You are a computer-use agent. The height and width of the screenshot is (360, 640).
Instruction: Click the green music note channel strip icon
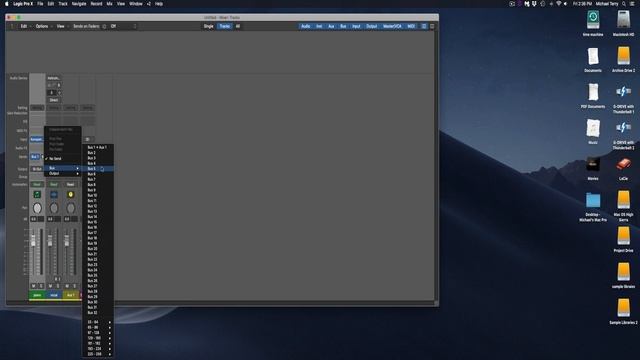click(x=37, y=195)
